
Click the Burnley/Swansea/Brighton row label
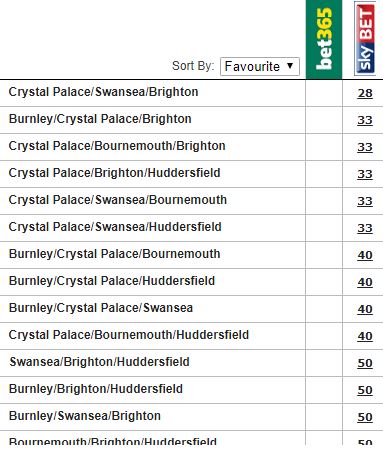[85, 416]
